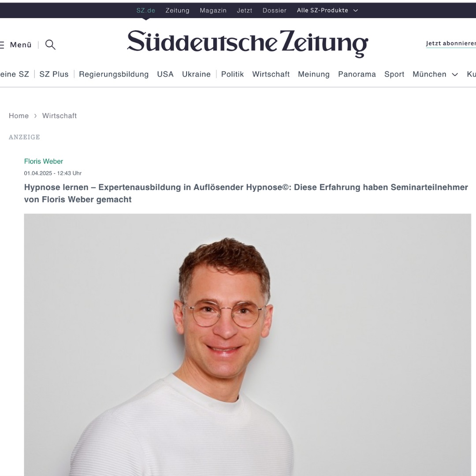Open the search magnifier icon

50,45
